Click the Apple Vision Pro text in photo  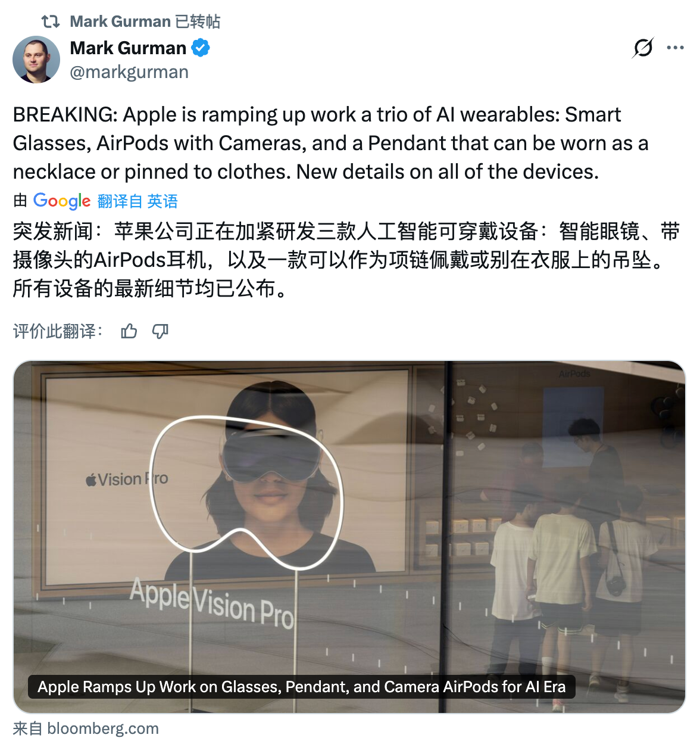pyautogui.click(x=212, y=603)
